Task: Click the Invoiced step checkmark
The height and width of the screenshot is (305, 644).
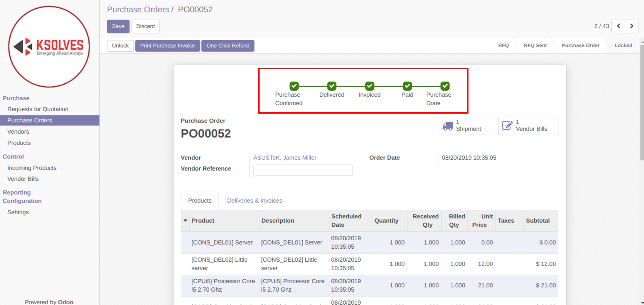Action: [369, 86]
